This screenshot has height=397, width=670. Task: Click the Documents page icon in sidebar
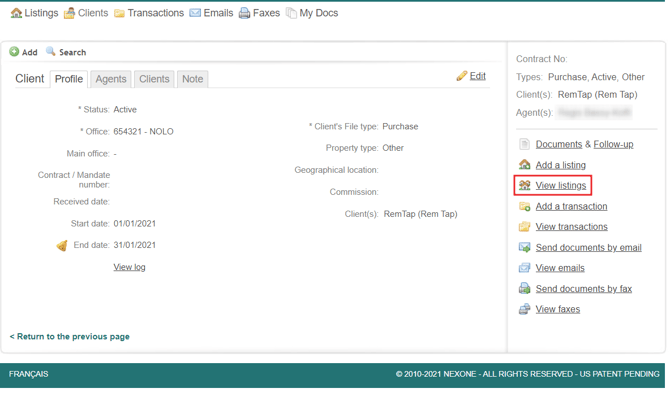pyautogui.click(x=524, y=144)
